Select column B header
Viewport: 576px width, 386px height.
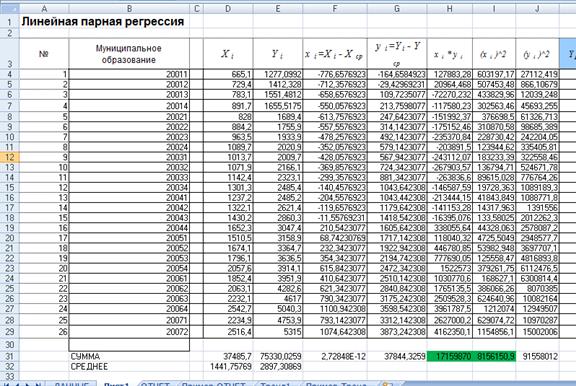pyautogui.click(x=129, y=9)
